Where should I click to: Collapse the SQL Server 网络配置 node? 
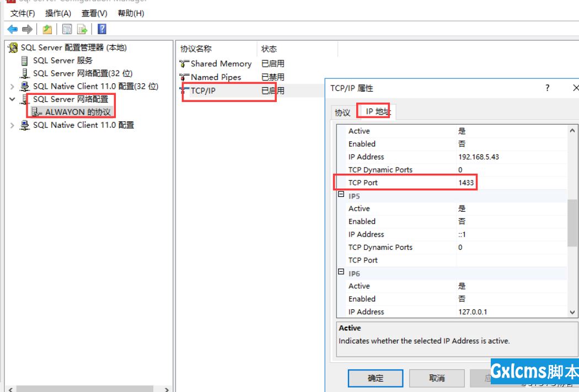[x=12, y=99]
